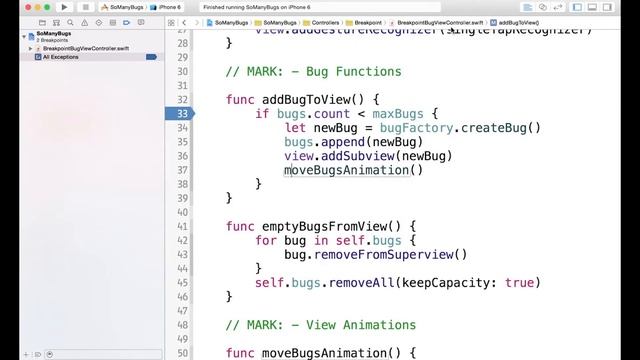Toggle the right Utilities panel

coord(607,7)
